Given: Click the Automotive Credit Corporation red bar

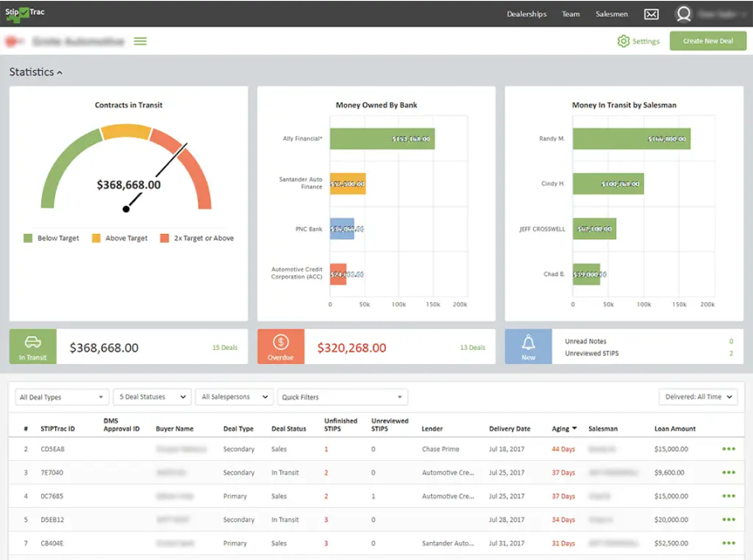Looking at the screenshot, I should [338, 274].
